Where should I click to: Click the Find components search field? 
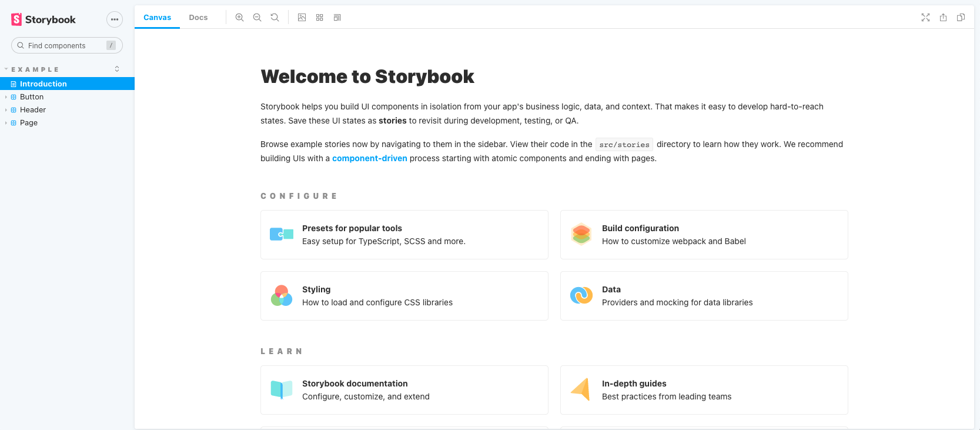click(67, 45)
